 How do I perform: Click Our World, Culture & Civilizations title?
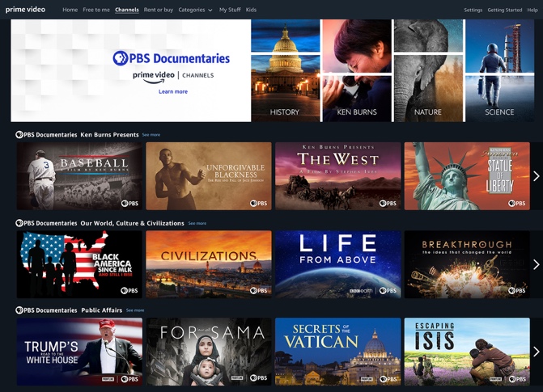[132, 223]
